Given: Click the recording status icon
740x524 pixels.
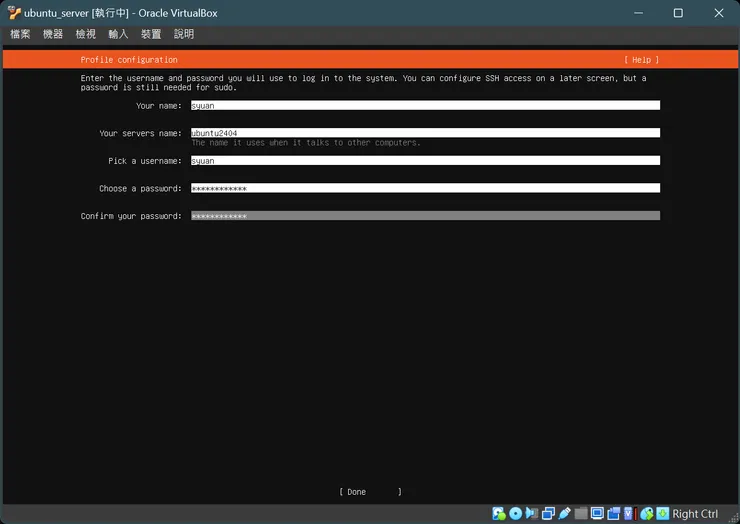Looking at the screenshot, I should [x=614, y=513].
